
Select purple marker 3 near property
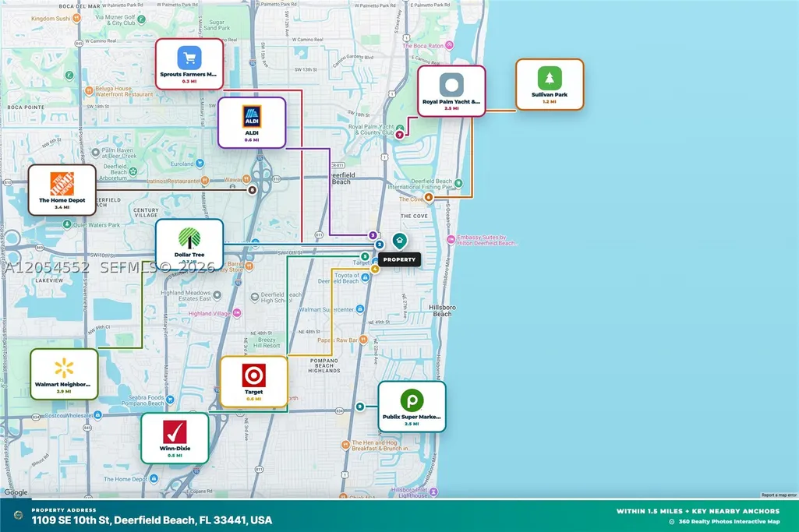tap(373, 235)
